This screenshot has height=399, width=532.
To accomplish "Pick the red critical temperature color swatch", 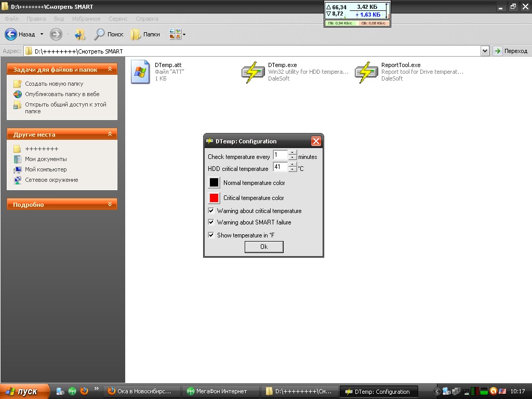I will click(214, 198).
